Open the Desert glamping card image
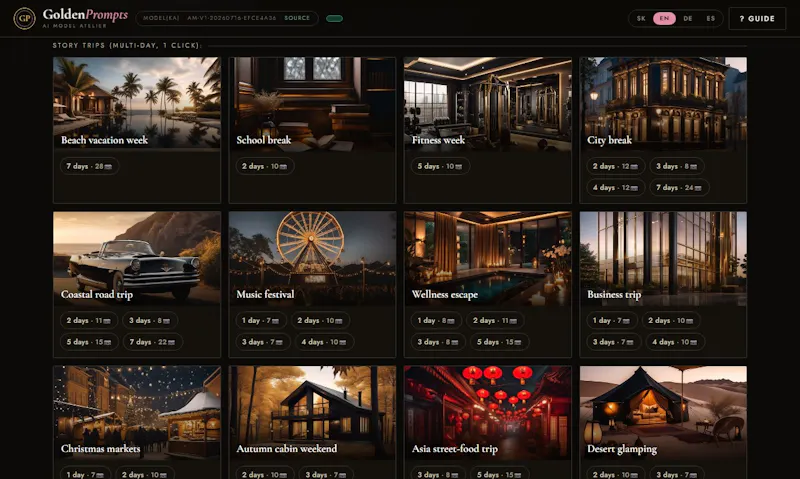The image size is (800, 479). coord(663,412)
